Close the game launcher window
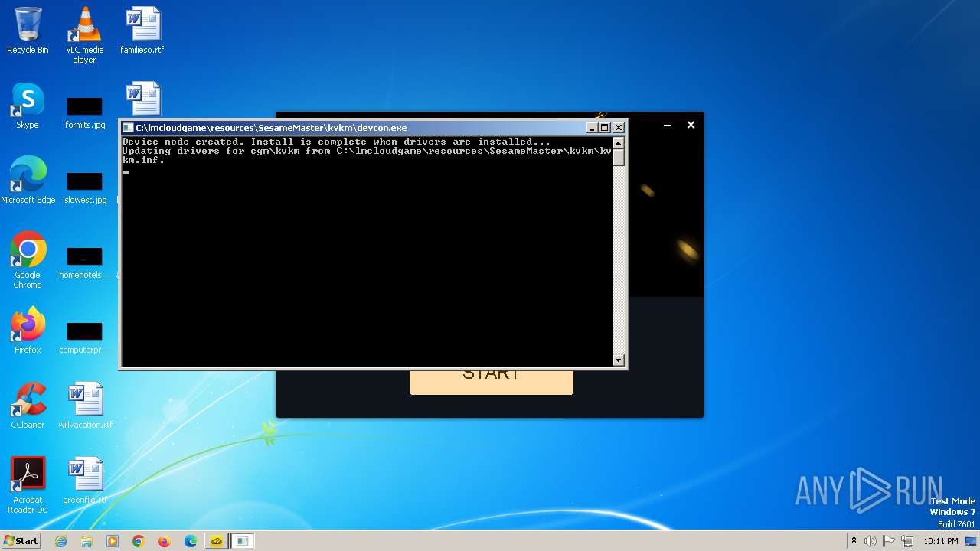 [x=691, y=125]
